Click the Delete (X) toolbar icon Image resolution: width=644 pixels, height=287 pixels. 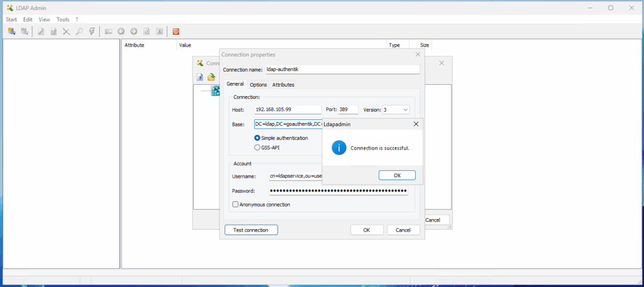[66, 31]
